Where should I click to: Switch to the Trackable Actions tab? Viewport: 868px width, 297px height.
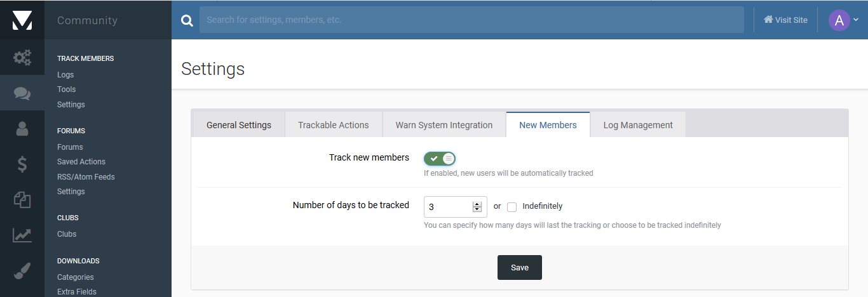334,125
